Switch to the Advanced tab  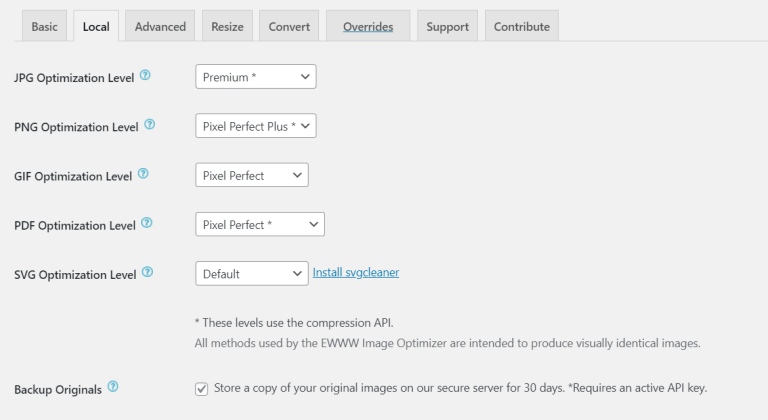click(x=160, y=26)
